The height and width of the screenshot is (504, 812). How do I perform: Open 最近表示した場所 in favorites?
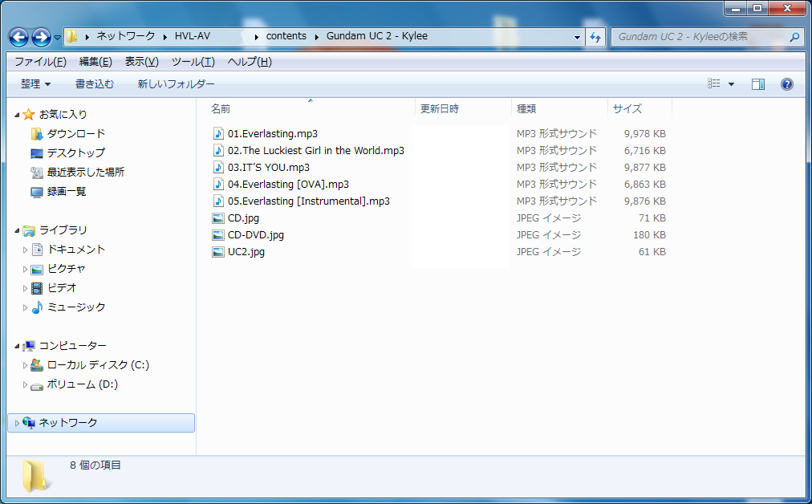85,172
